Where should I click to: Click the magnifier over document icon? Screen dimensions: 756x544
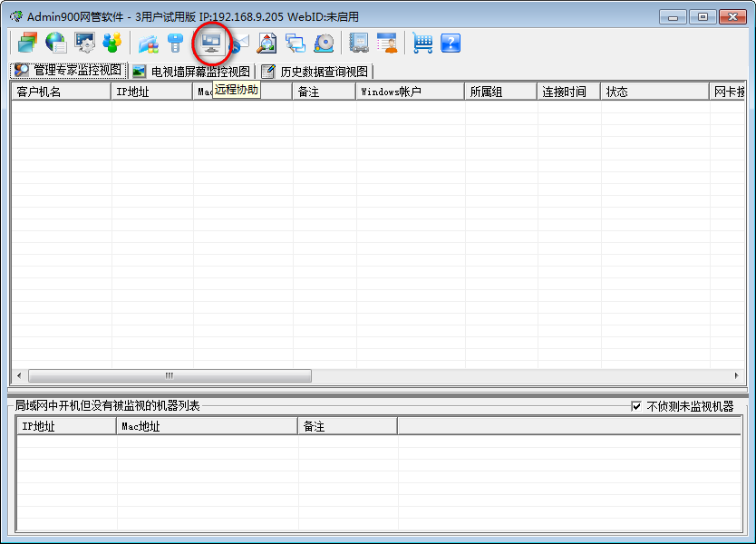point(267,43)
